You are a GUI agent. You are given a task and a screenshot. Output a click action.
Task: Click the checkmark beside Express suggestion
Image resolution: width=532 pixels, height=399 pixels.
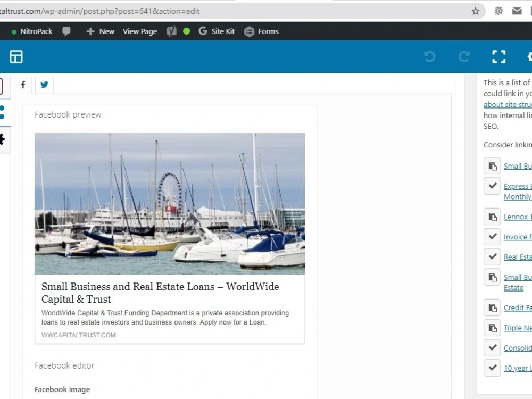(x=492, y=186)
